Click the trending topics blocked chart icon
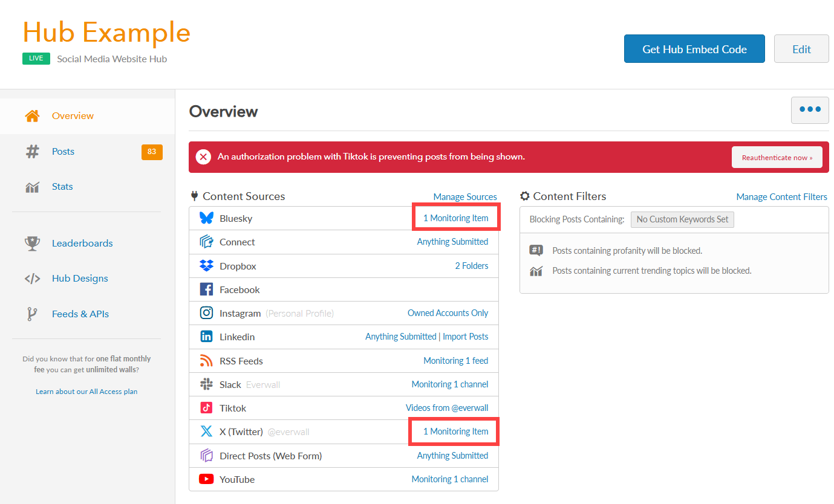The image size is (834, 504). (536, 271)
